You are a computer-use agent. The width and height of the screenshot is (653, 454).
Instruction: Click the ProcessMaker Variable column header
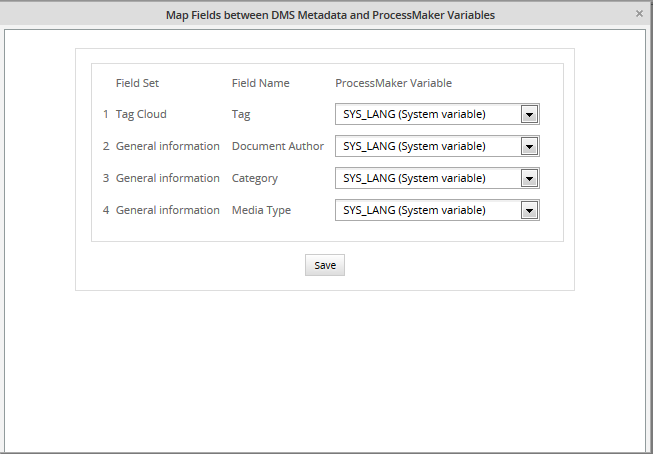pos(393,83)
